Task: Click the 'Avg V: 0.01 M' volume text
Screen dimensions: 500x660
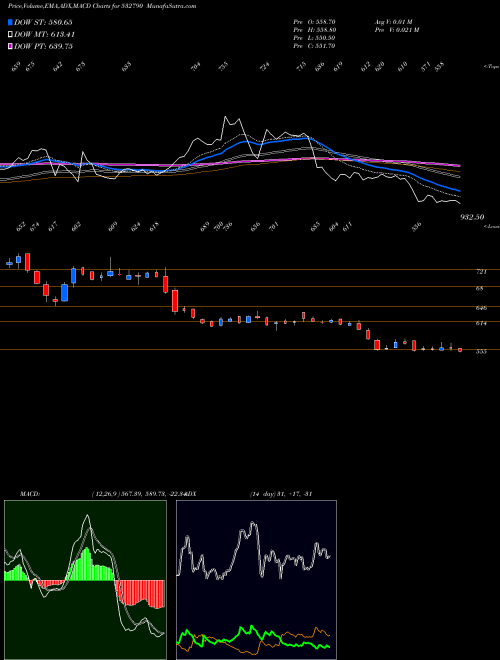Action: pos(394,22)
